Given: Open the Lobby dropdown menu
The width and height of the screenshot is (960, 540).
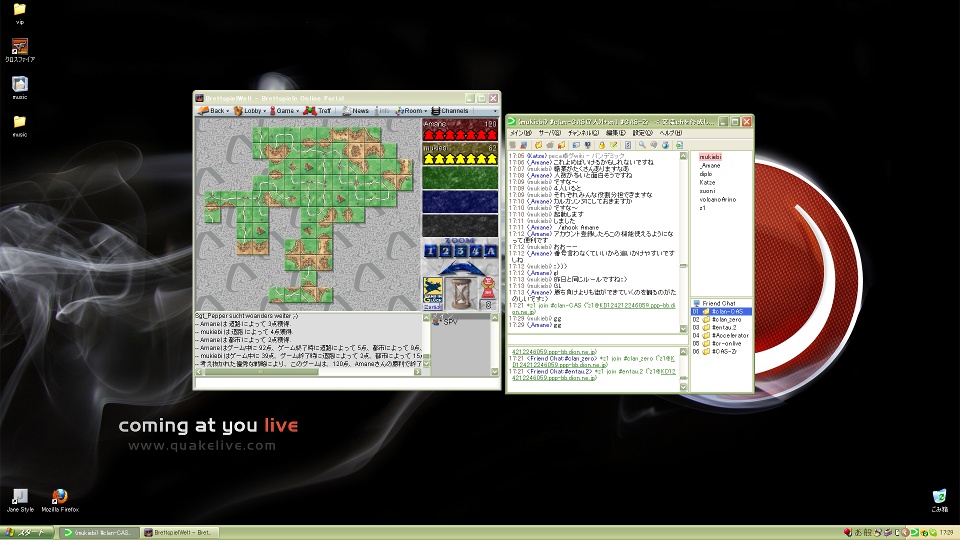Looking at the screenshot, I should click(x=250, y=111).
